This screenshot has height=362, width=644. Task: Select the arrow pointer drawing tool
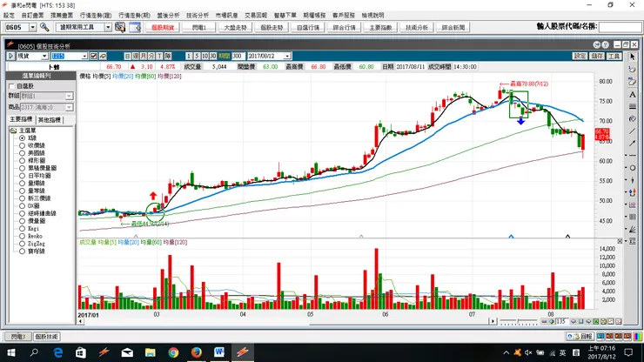[x=633, y=57]
